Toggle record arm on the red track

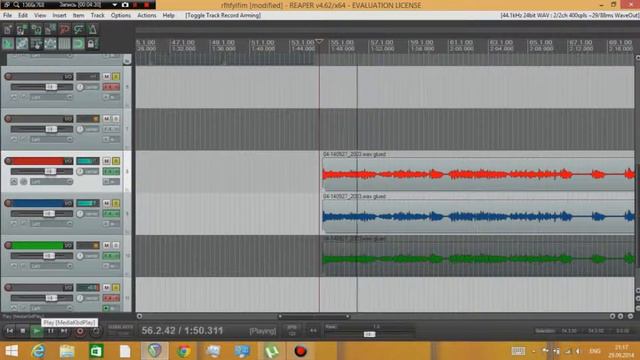[x=8, y=161]
